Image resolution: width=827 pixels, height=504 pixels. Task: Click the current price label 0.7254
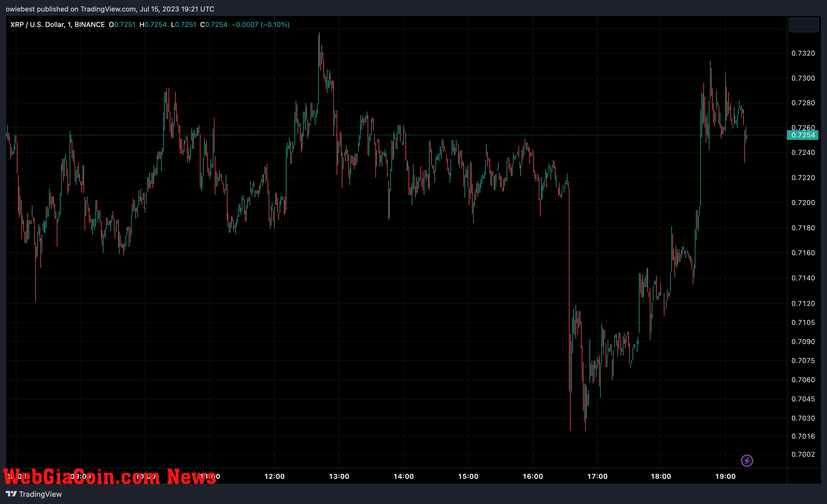[x=803, y=135]
